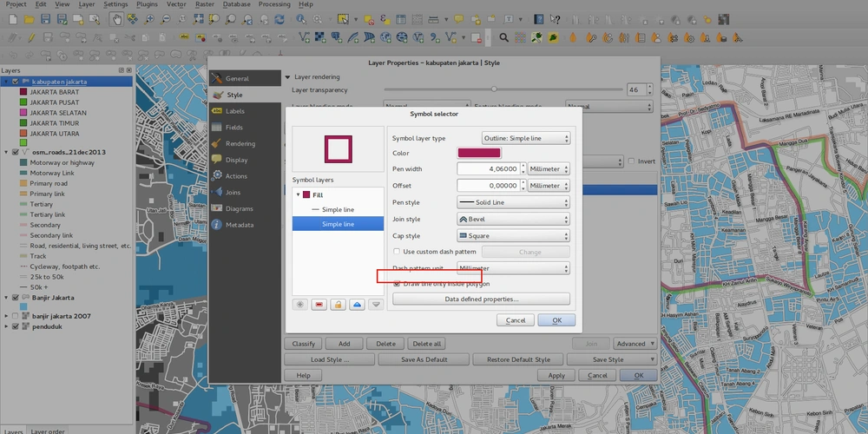Screen dimensions: 868x434
Task: Toggle Draw line only inside polygon checkbox
Action: 397,284
